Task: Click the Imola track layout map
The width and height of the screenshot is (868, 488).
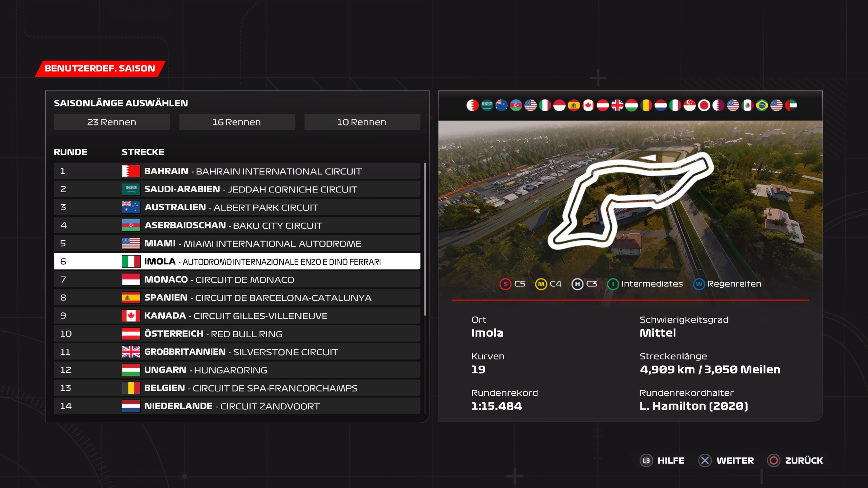Action: pos(630,201)
